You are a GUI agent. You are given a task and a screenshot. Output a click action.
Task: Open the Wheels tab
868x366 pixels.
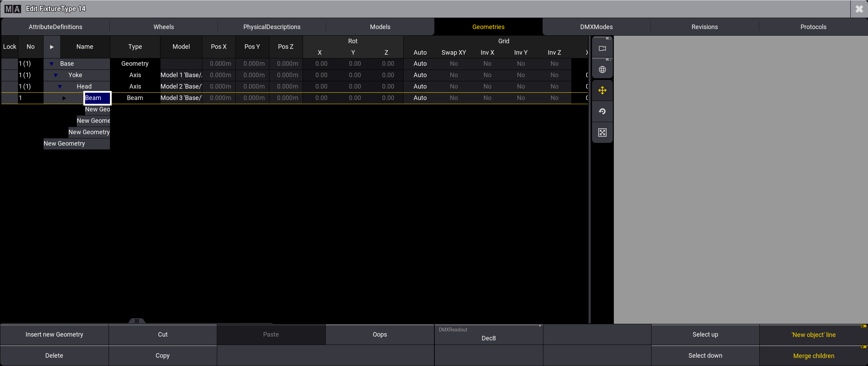point(164,27)
